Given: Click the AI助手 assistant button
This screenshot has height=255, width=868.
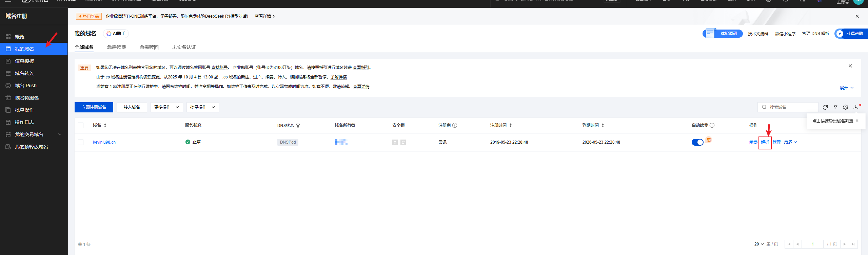Looking at the screenshot, I should click(x=116, y=34).
